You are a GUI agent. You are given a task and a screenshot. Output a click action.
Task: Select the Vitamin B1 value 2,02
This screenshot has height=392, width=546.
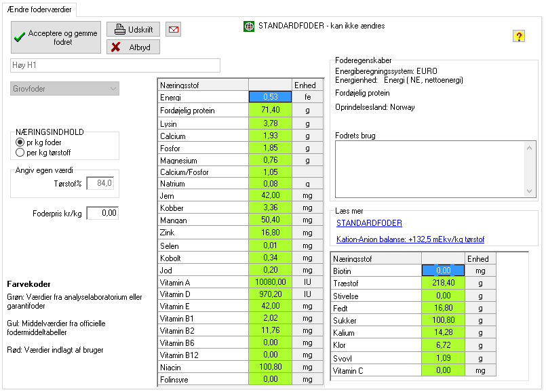tap(270, 318)
